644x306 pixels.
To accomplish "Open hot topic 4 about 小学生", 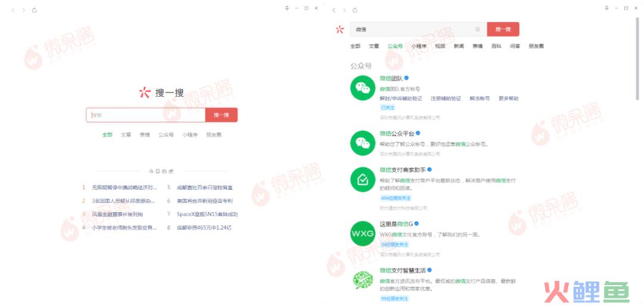I will coord(125,227).
